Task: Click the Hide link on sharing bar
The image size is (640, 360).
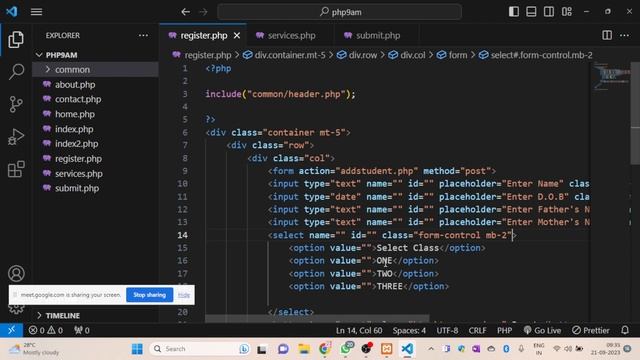Action: (x=184, y=295)
